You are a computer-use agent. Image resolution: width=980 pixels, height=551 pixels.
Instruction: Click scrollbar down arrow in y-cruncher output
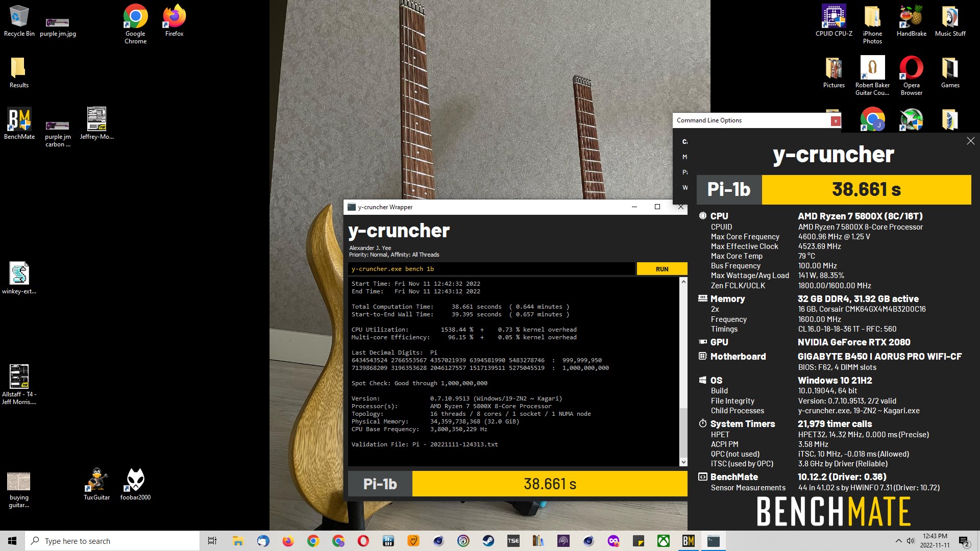(x=683, y=462)
